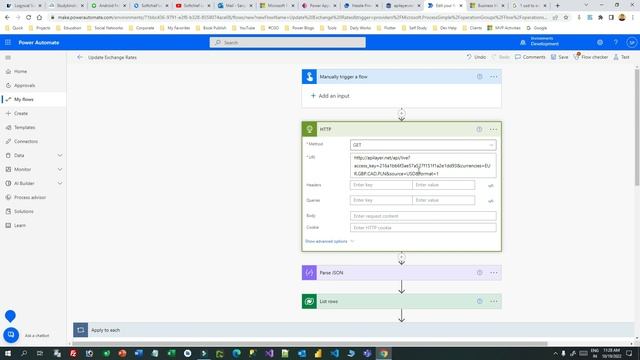Click the Manually trigger a flow icon
This screenshot has width=640, height=360.
coord(309,76)
